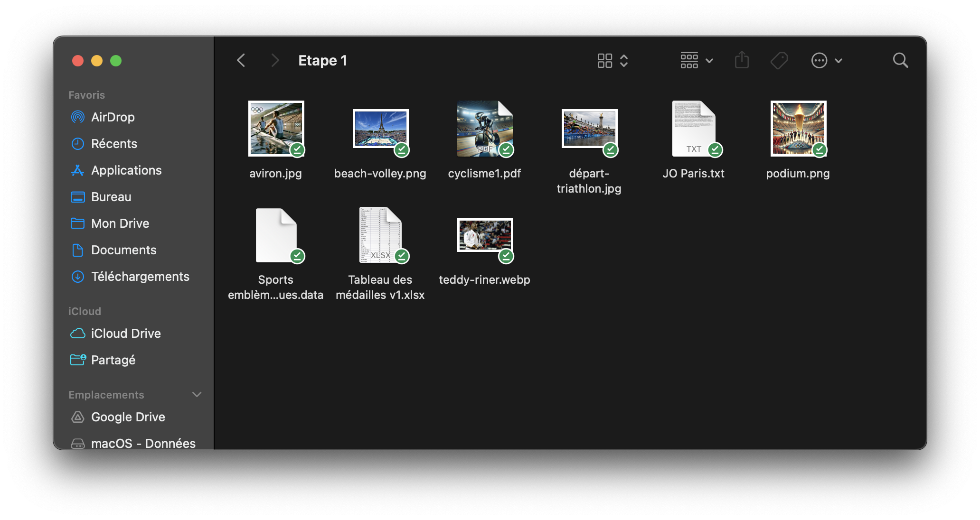Image resolution: width=980 pixels, height=520 pixels.
Task: Open iCloud Drive location
Action: (x=126, y=334)
